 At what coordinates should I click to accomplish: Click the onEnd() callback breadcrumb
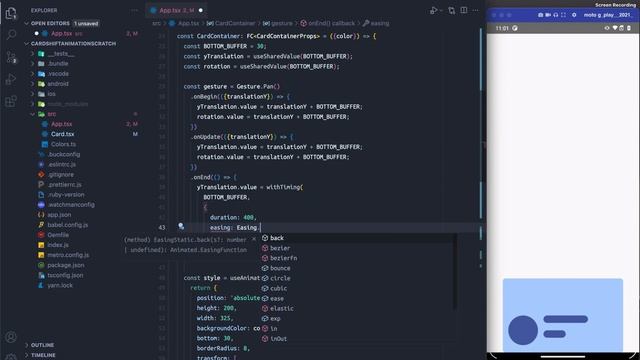331,23
